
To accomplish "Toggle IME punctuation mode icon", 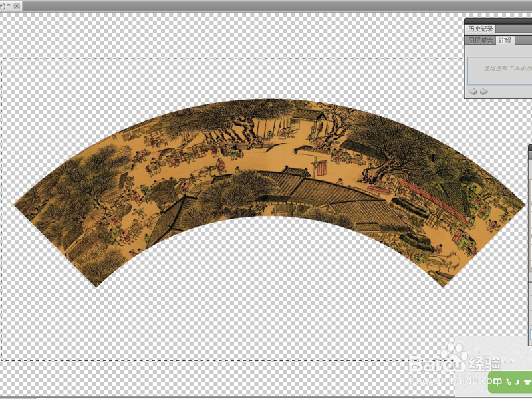I will (x=509, y=382).
